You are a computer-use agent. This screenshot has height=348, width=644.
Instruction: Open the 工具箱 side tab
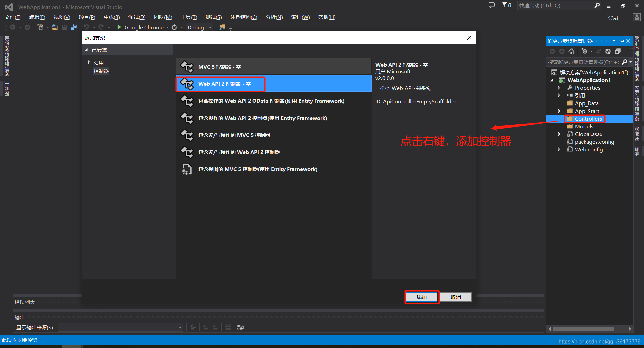[7, 88]
